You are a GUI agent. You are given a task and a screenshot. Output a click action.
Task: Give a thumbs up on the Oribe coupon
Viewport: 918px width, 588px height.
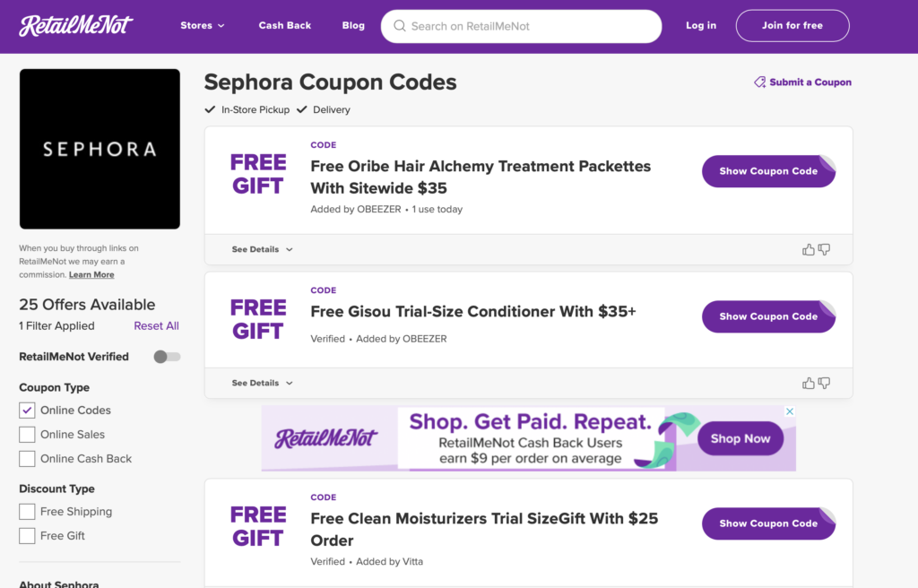point(808,249)
